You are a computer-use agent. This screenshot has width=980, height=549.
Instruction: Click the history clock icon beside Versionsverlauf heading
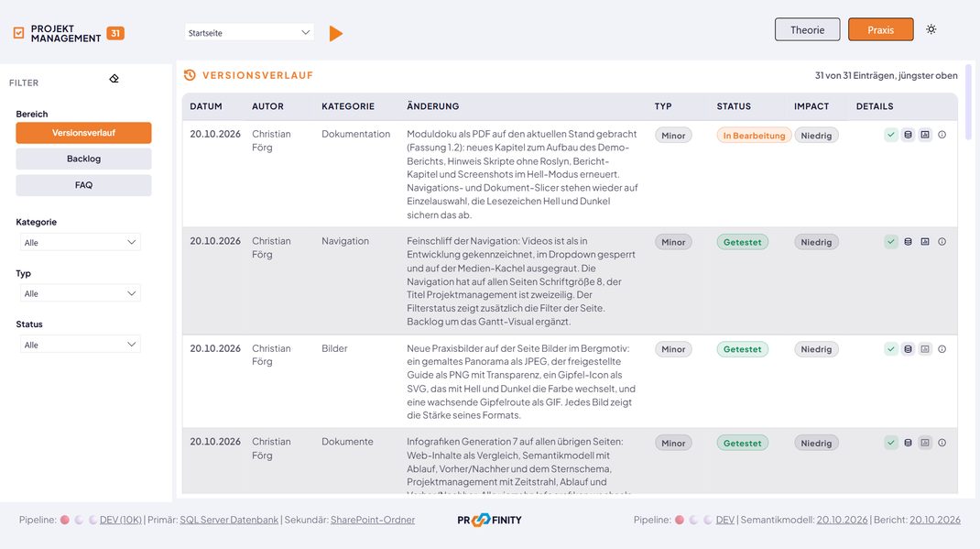point(190,75)
